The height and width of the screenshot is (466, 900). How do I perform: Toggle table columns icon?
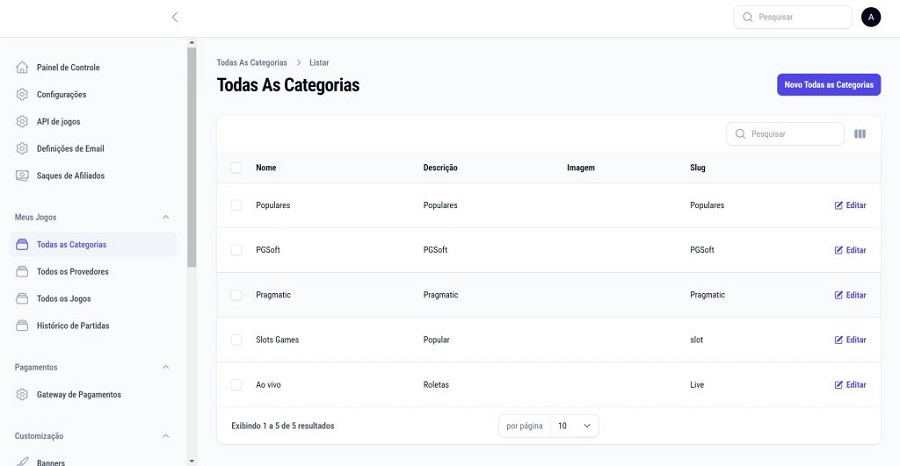point(860,134)
